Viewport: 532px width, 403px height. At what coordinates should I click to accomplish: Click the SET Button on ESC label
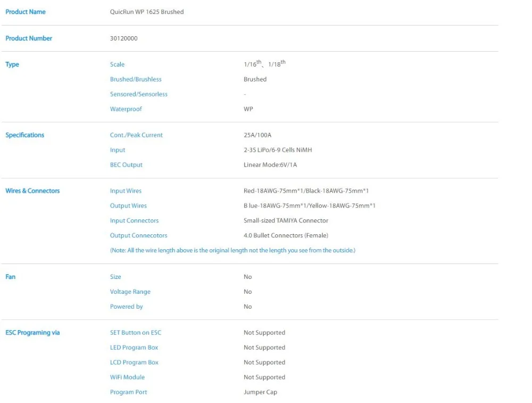pos(136,333)
